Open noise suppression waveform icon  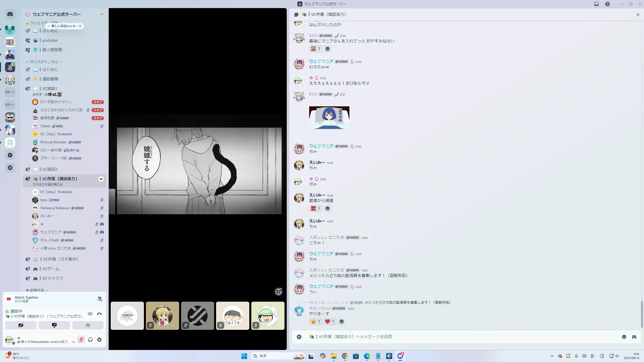pos(90,314)
